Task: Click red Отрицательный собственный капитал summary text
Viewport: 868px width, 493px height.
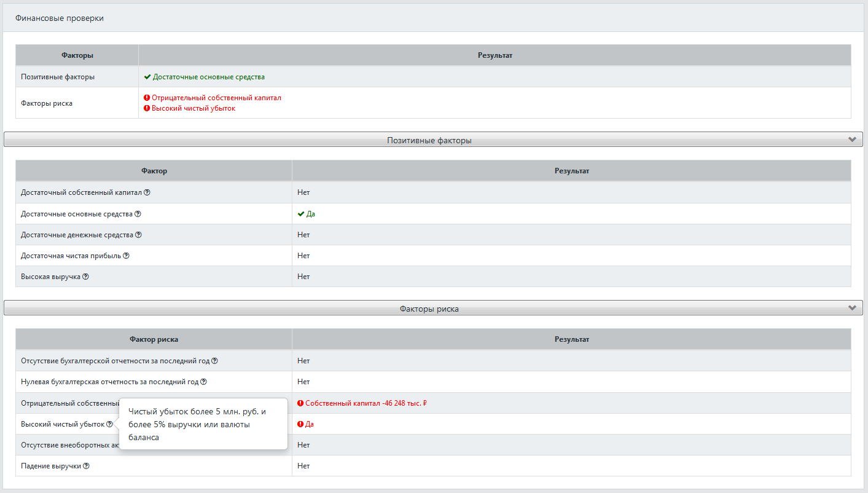Action: click(x=216, y=98)
